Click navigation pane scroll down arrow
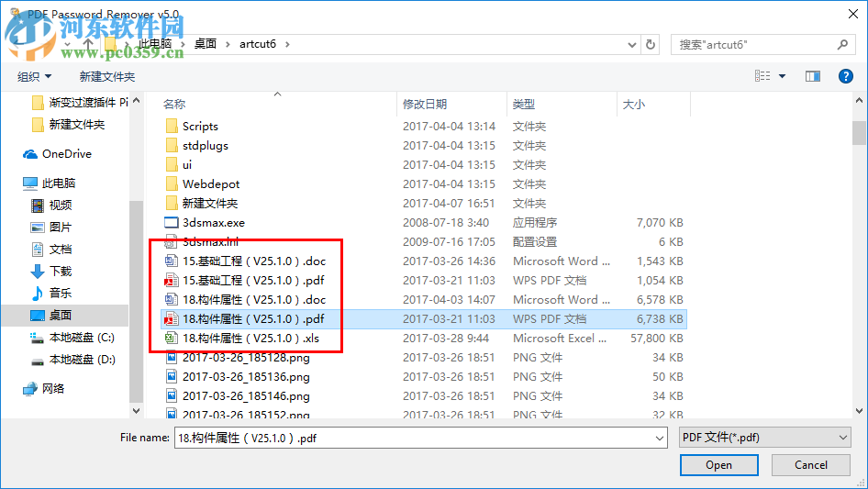Viewport: 868px width, 489px height. pos(136,411)
